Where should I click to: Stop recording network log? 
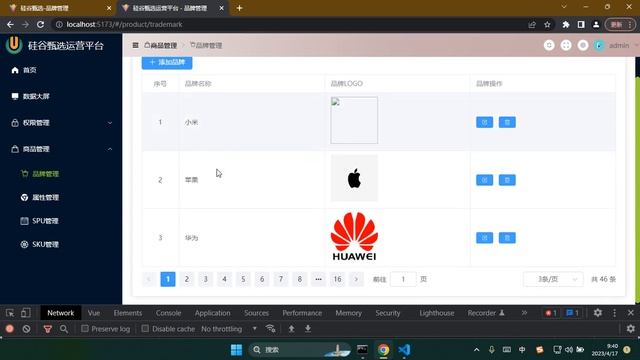click(x=10, y=329)
